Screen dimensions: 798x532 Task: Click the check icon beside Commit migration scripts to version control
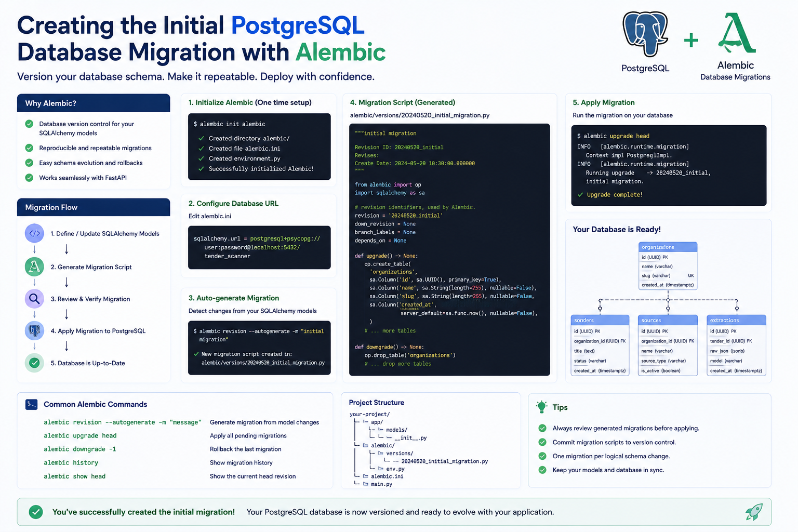[x=542, y=442]
